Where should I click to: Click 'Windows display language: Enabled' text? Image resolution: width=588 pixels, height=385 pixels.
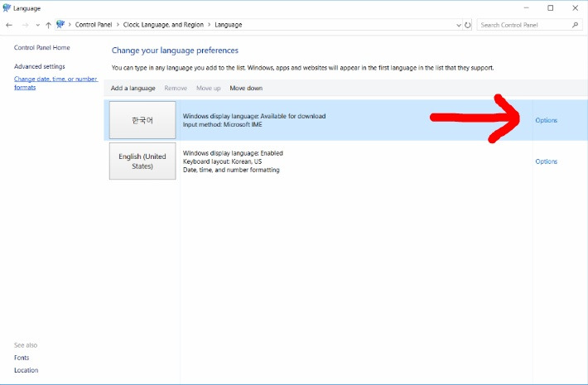coord(233,153)
